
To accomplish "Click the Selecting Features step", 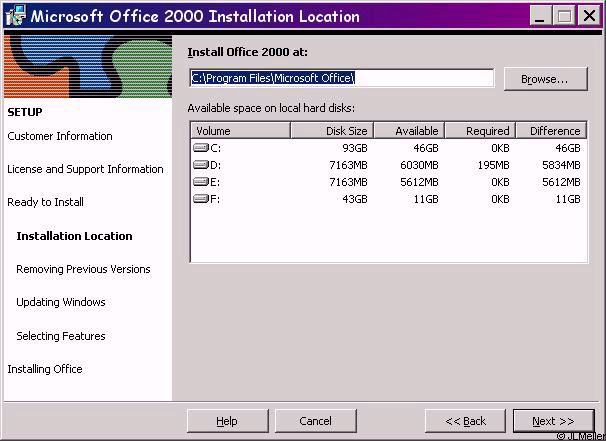I will point(61,336).
